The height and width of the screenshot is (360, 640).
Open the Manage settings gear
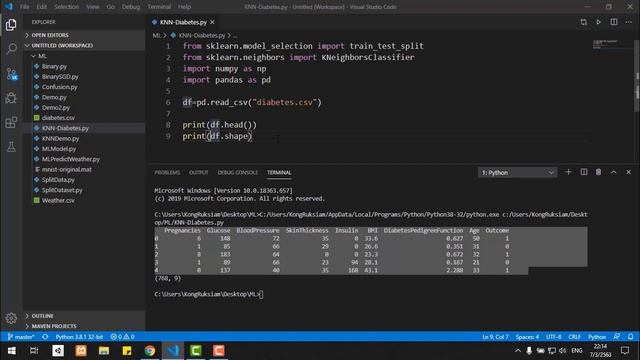pos(11,318)
